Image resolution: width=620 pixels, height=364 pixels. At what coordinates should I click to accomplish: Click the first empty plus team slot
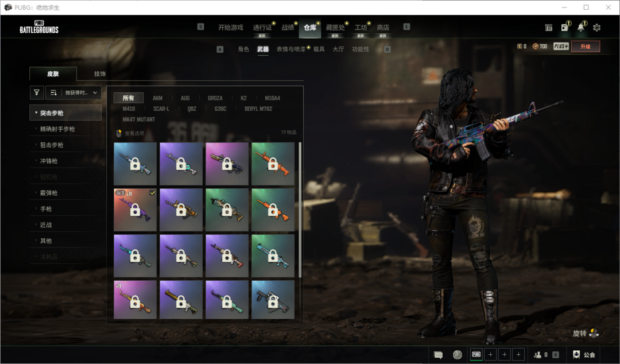(x=490, y=355)
